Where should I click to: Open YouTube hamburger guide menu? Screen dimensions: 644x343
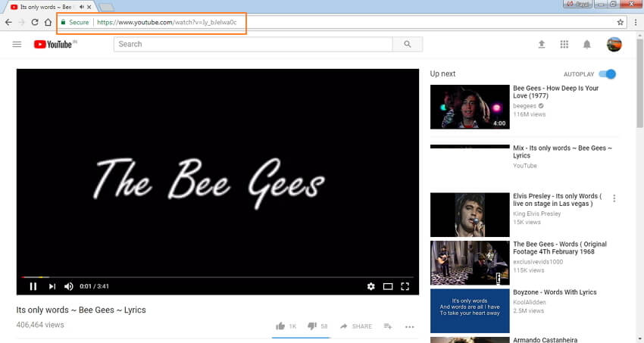[x=17, y=45]
